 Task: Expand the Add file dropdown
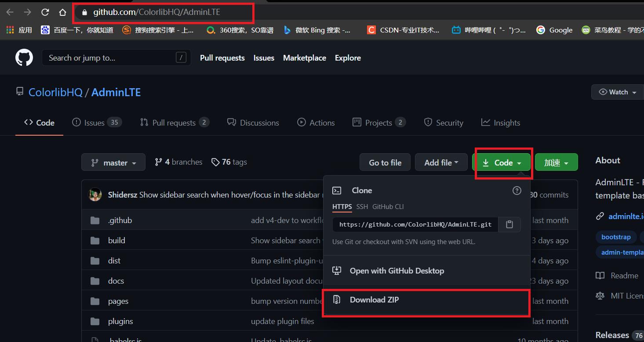tap(441, 162)
